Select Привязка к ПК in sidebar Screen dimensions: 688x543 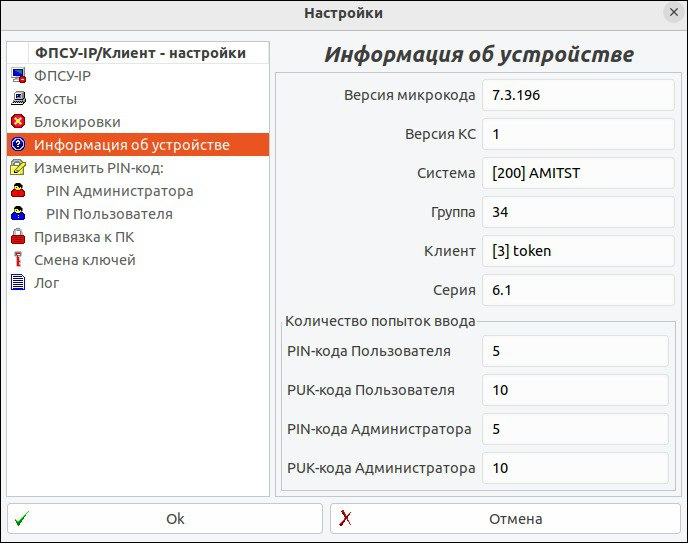pos(84,237)
